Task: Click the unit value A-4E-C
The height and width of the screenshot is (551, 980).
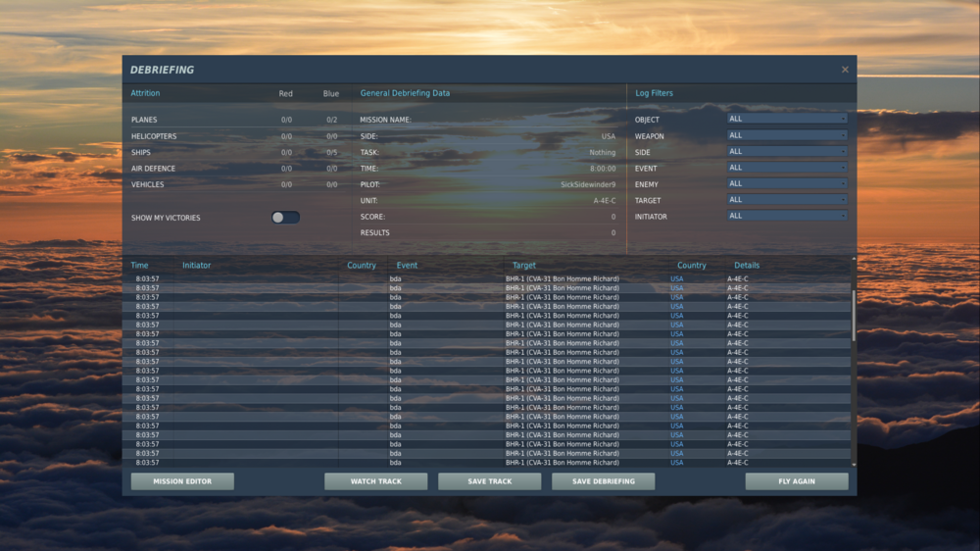Action: coord(605,201)
